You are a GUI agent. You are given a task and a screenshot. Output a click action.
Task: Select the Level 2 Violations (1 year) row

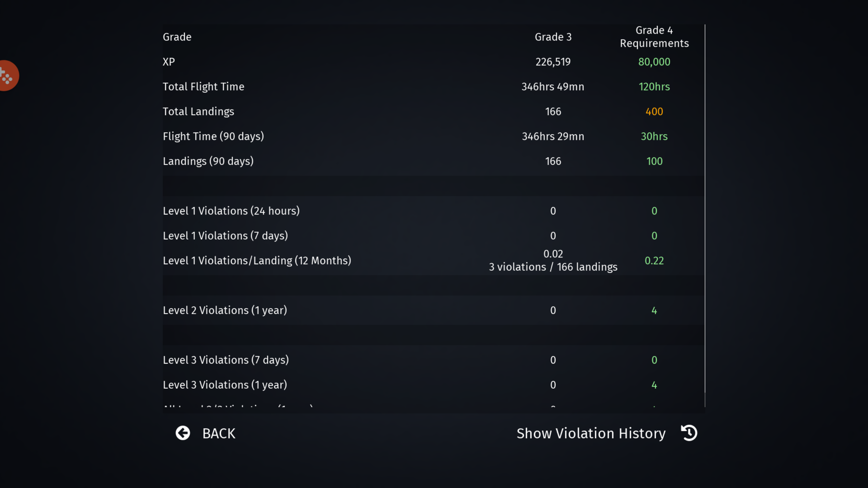(x=433, y=310)
